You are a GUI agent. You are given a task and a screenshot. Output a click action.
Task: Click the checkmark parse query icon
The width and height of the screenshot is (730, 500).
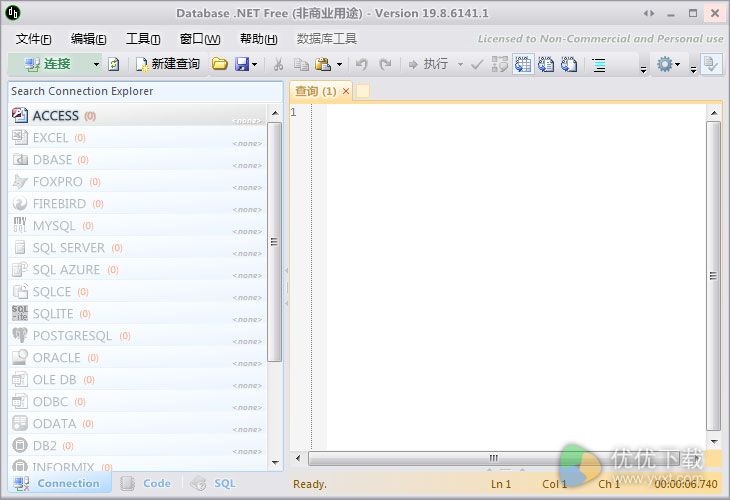[x=477, y=64]
